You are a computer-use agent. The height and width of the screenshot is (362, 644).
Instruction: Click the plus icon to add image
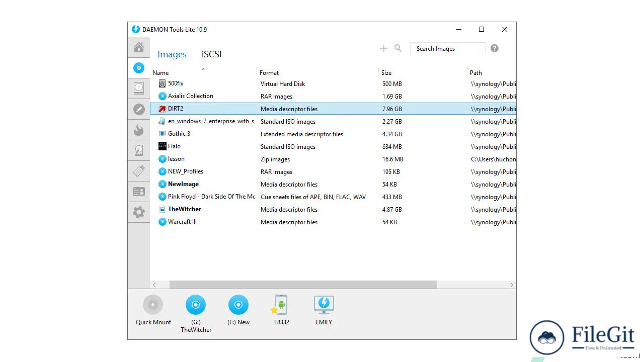click(384, 48)
